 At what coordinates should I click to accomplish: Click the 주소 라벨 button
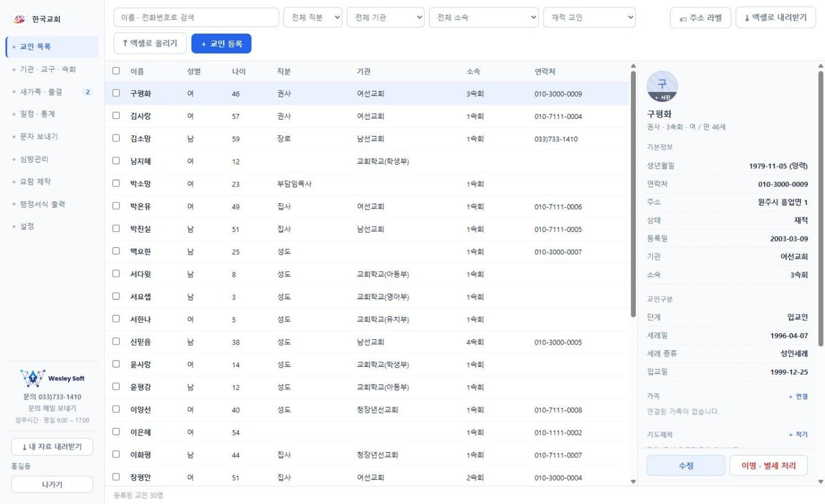pyautogui.click(x=700, y=18)
